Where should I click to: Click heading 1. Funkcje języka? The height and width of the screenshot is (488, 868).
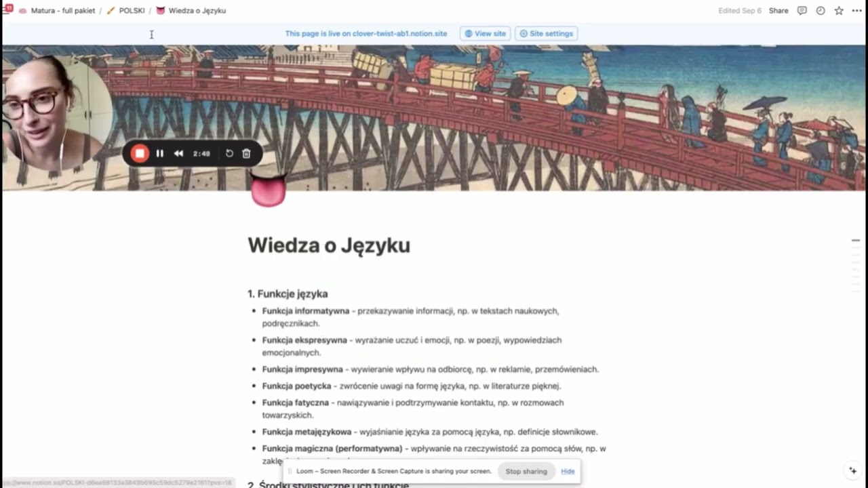coord(288,293)
